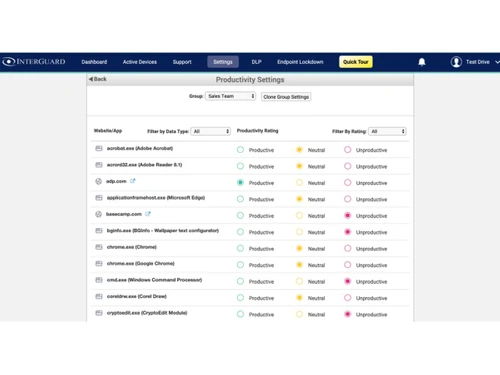Open adp.com external link icon
500x375 pixels.
click(133, 181)
